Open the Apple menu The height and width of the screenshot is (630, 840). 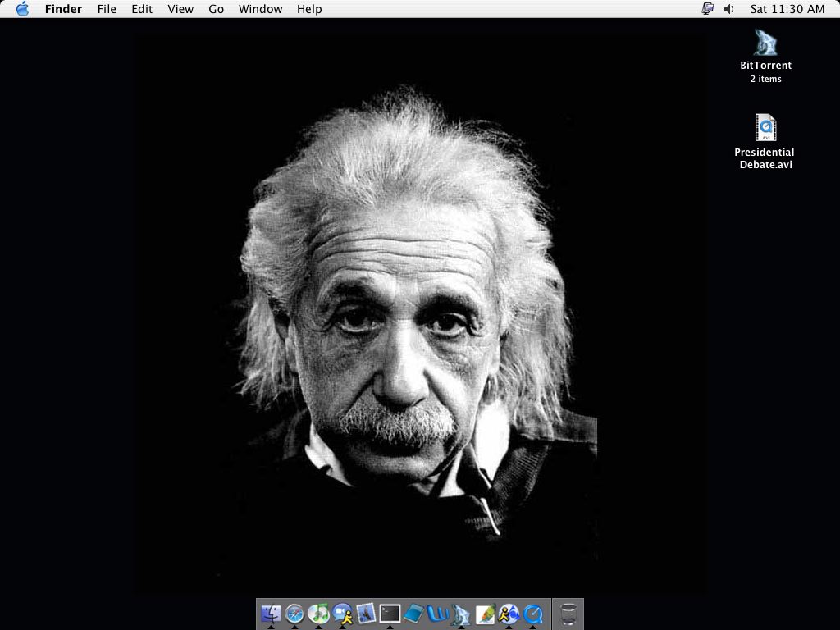coord(22,9)
